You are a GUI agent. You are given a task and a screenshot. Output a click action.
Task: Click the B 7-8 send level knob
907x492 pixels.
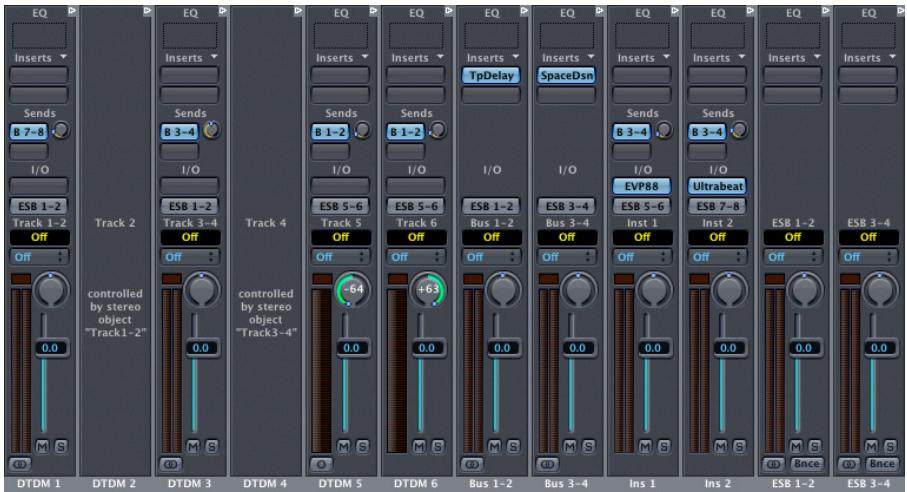[61, 130]
